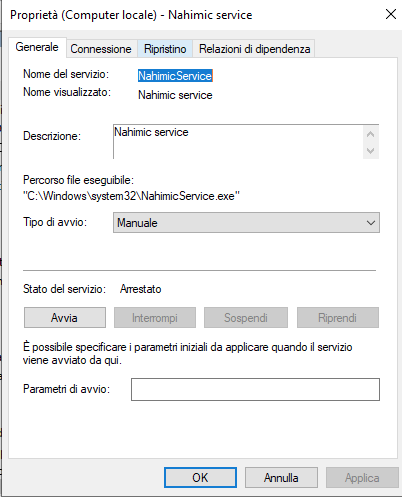Click the description scroll down arrow
The image size is (402, 497).
[370, 151]
